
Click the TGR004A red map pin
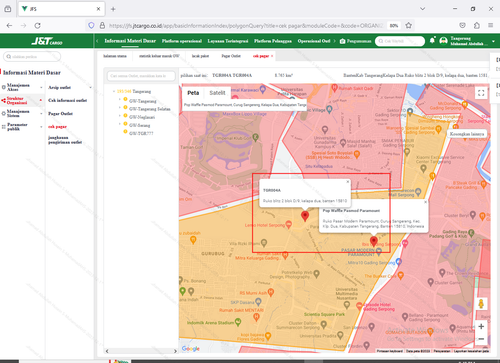305,216
